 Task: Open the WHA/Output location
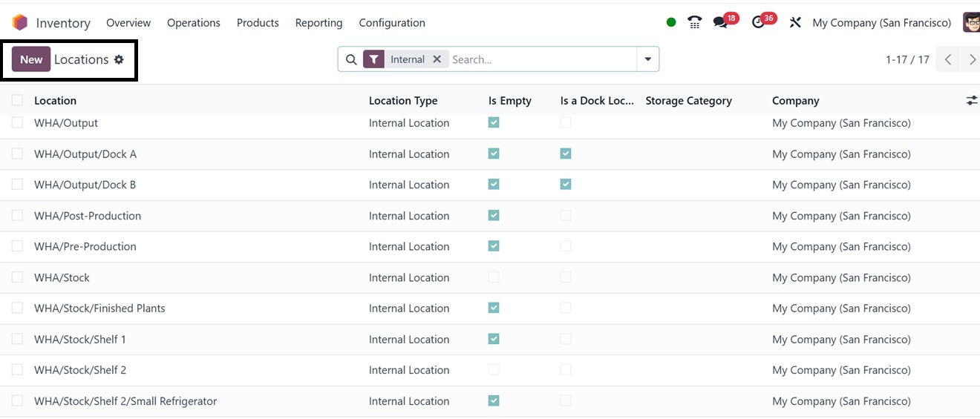[x=66, y=123]
